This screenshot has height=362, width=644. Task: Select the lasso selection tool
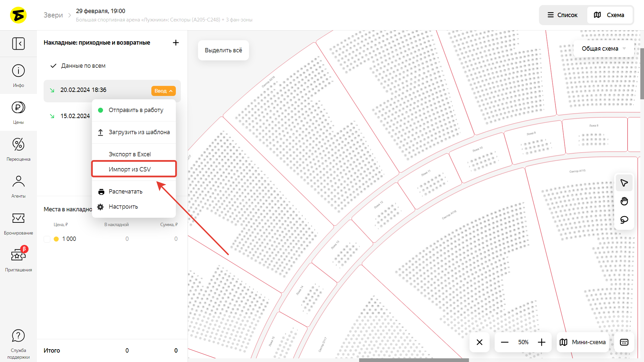tap(624, 220)
